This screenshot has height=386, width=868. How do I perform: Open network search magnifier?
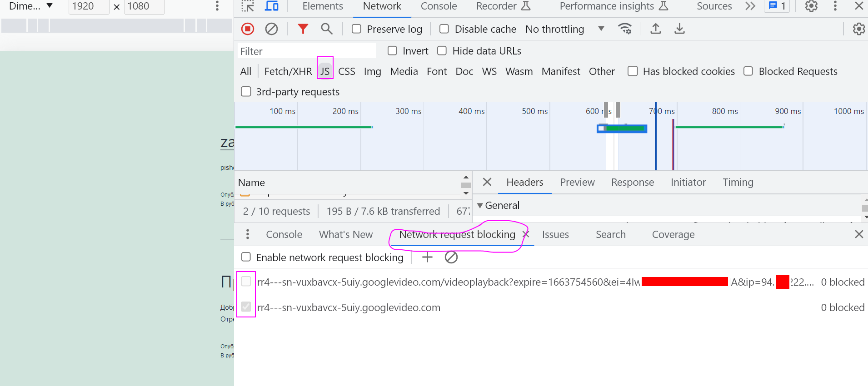tap(326, 29)
